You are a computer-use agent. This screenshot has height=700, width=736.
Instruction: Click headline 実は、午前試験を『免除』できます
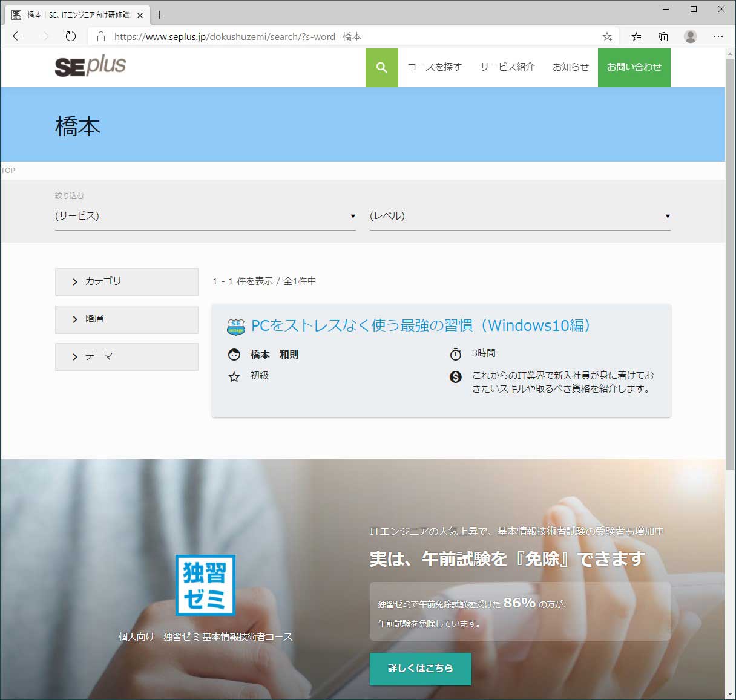[x=507, y=559]
